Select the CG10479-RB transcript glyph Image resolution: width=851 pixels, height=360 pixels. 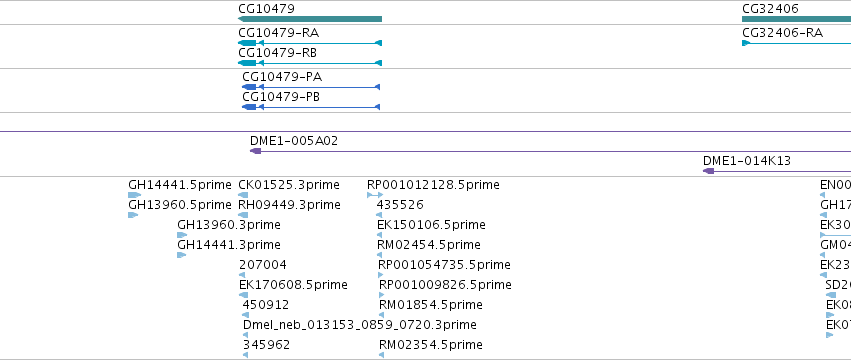(310, 63)
